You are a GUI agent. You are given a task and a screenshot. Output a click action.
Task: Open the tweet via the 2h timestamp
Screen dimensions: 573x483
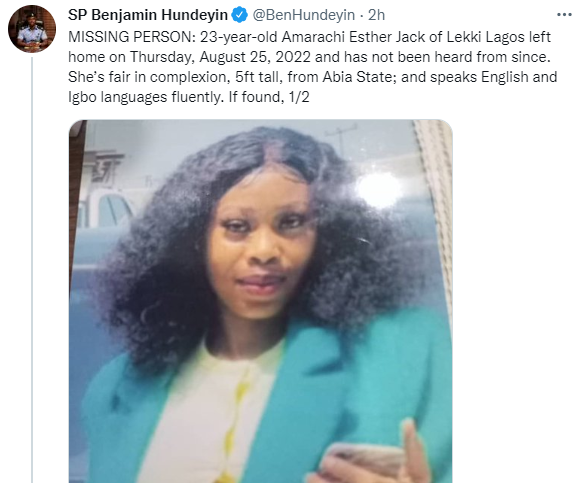click(x=376, y=15)
